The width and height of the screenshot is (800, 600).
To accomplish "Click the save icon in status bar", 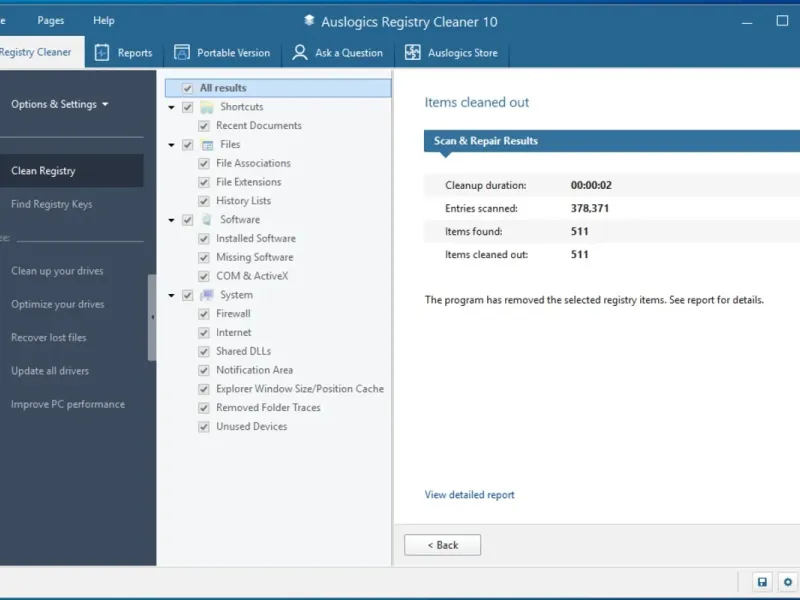I will (x=762, y=582).
